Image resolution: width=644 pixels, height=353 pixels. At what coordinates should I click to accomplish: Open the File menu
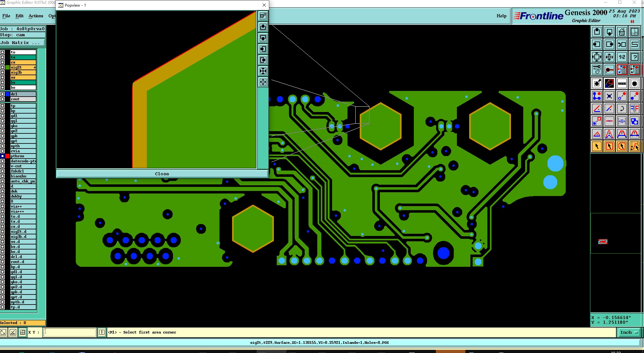6,16
